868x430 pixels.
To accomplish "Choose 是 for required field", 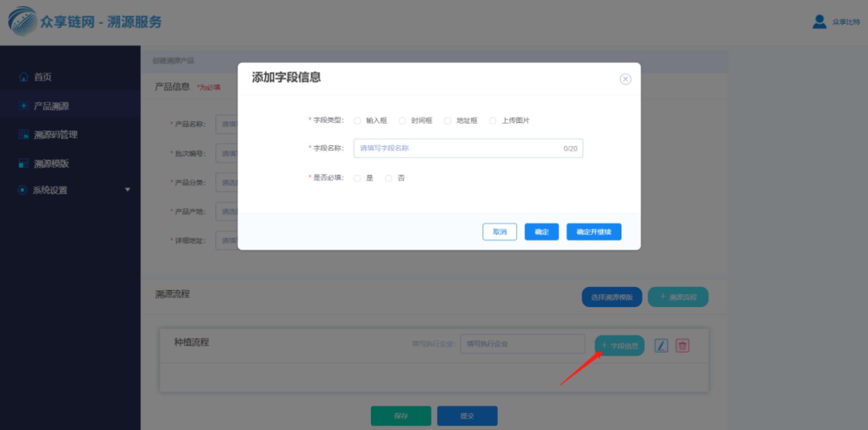I will [x=357, y=178].
